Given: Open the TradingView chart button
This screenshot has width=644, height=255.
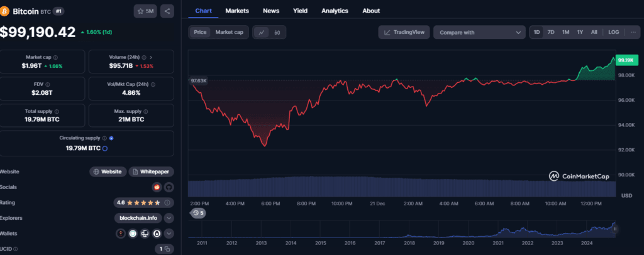Looking at the screenshot, I should point(404,33).
